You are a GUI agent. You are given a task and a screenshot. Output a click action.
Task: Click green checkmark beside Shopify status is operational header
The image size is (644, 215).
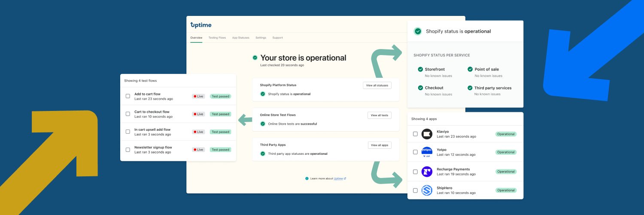[x=418, y=31]
